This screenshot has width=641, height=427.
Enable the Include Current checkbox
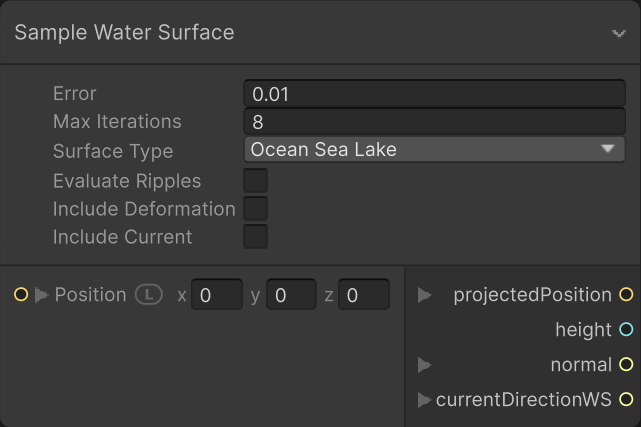pyautogui.click(x=256, y=237)
